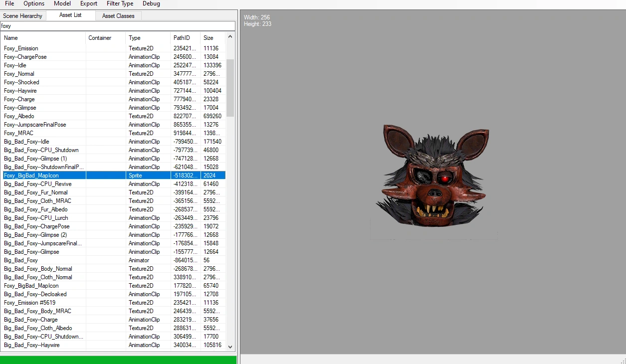Click the asset list scroll-down arrow

pos(229,346)
